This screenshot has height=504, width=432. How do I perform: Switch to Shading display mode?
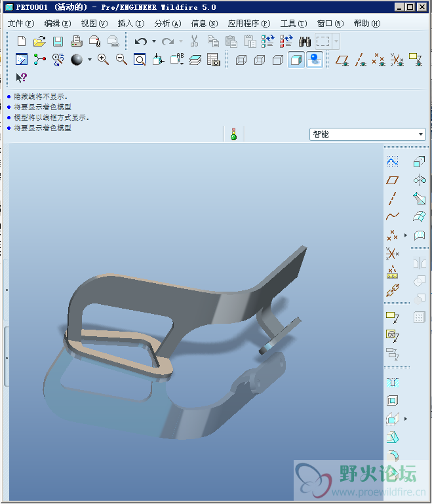point(296,60)
